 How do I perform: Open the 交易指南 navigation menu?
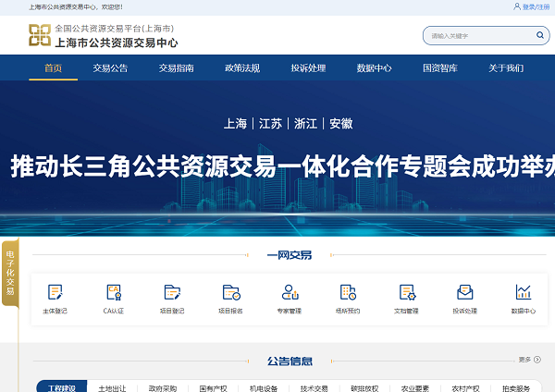coord(177,67)
